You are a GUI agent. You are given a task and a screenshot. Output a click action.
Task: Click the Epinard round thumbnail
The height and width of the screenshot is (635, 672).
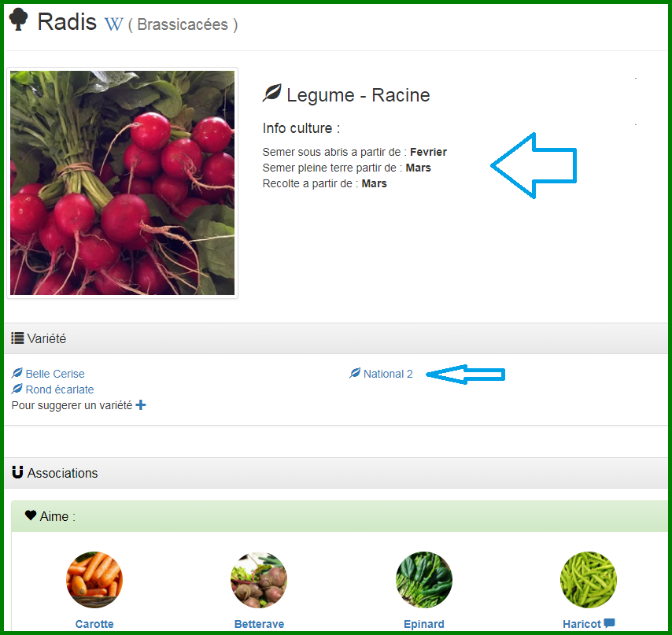click(x=424, y=580)
